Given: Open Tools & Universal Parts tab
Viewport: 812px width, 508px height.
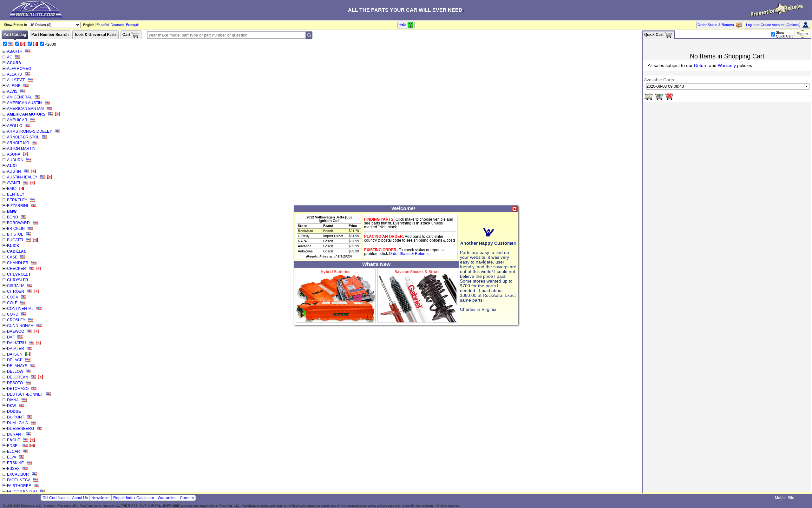Looking at the screenshot, I should (x=95, y=35).
